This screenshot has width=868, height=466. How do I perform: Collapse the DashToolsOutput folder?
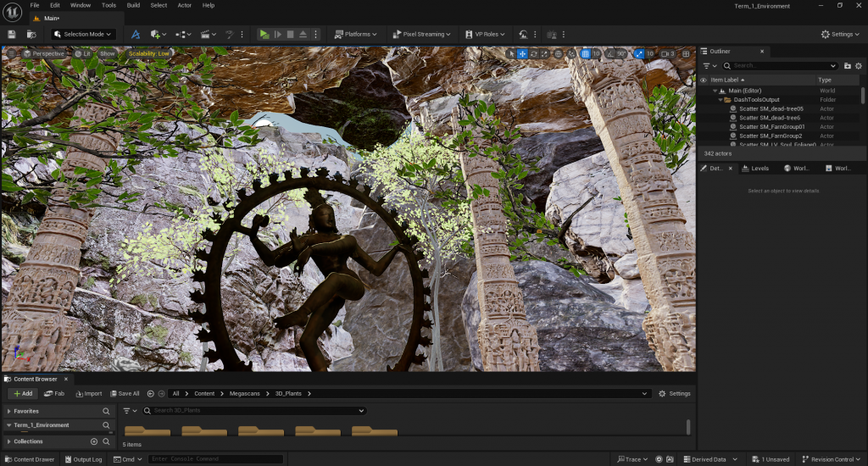coord(721,100)
